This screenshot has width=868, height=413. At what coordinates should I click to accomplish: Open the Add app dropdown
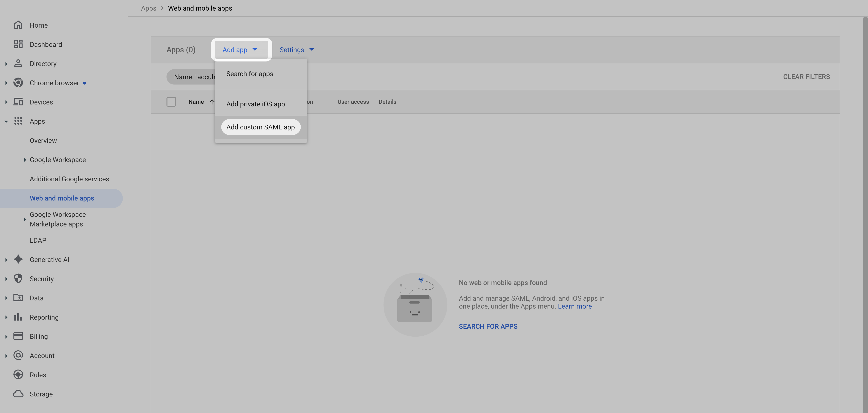coord(241,49)
